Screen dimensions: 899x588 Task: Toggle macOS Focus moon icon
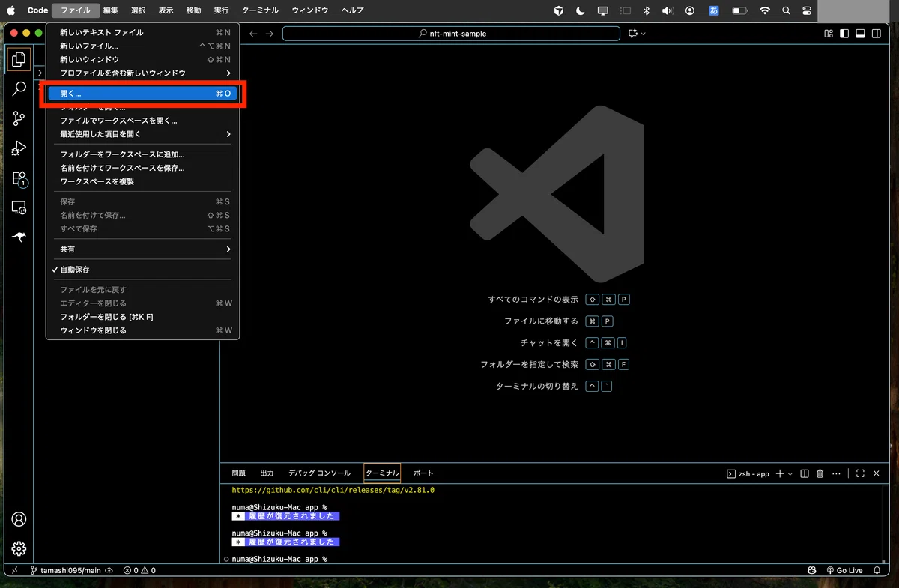pyautogui.click(x=581, y=10)
